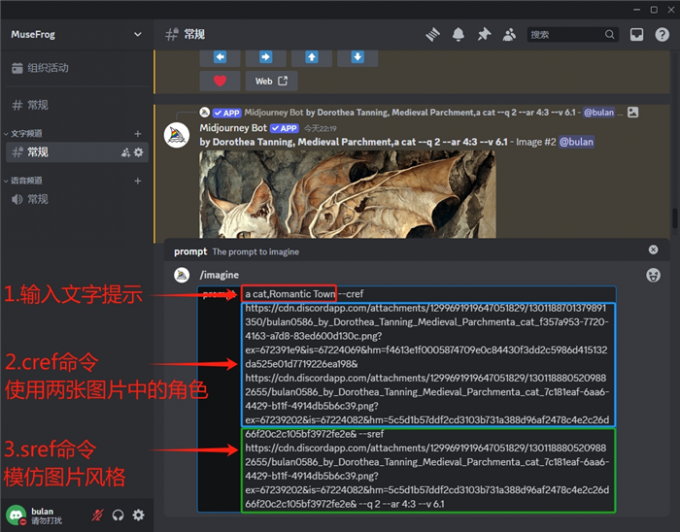The width and height of the screenshot is (680, 532).
Task: Toggle headphone deafen
Action: (118, 515)
